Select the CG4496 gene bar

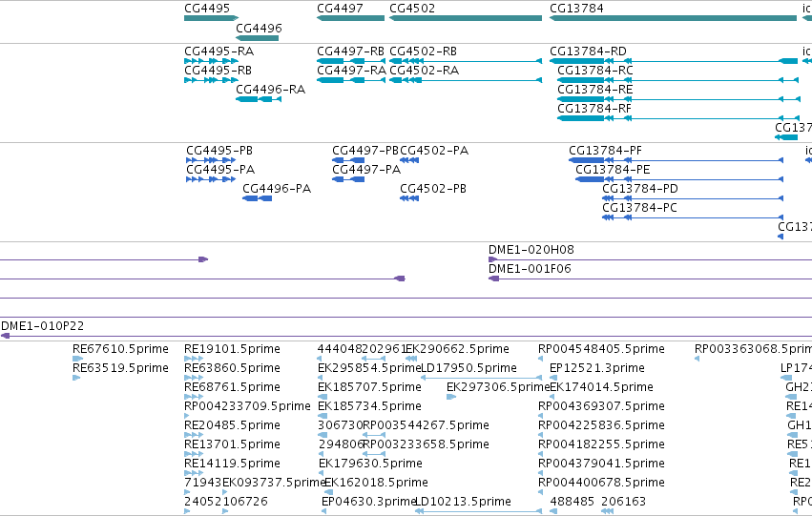257,38
